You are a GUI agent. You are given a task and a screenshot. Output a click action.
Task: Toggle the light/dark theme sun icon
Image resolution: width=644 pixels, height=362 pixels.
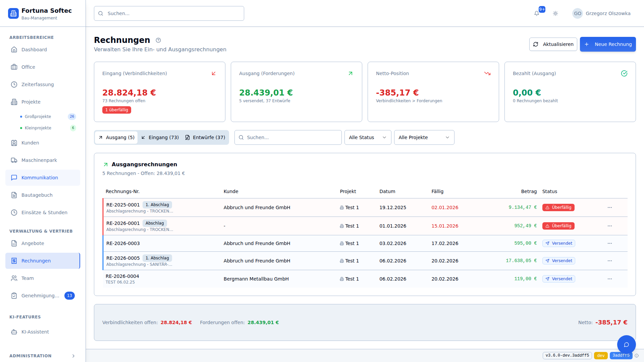click(x=555, y=13)
